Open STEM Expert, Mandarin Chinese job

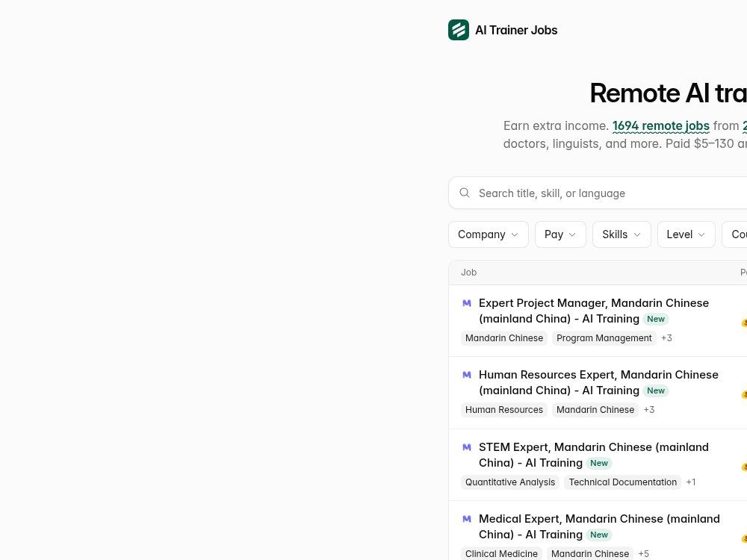point(594,455)
